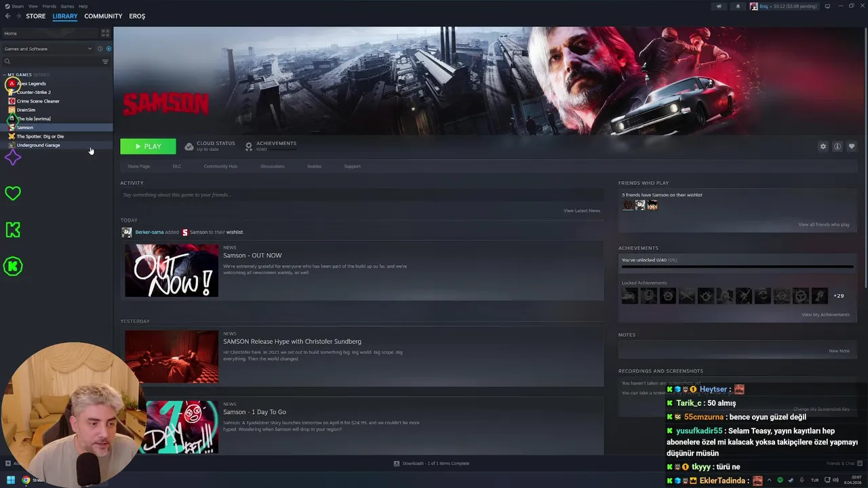Toggle the ready-to-play filter icon
868x488 pixels.
108,49
